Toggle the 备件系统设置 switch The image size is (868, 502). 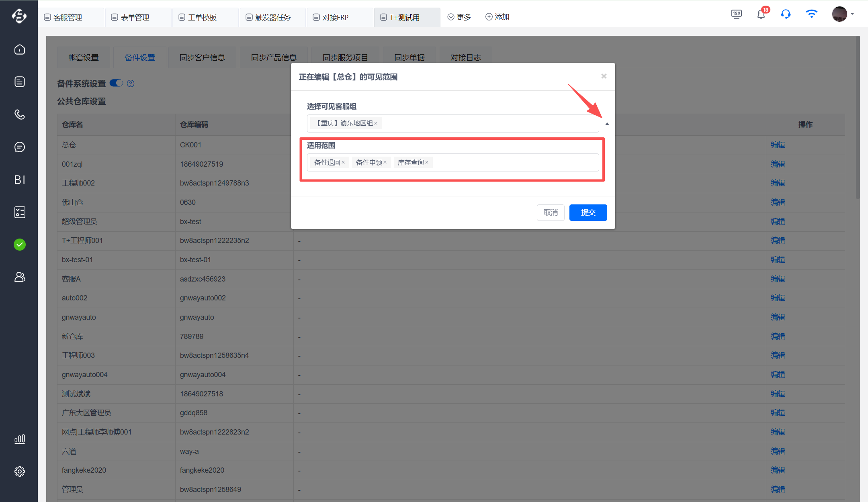(x=117, y=83)
